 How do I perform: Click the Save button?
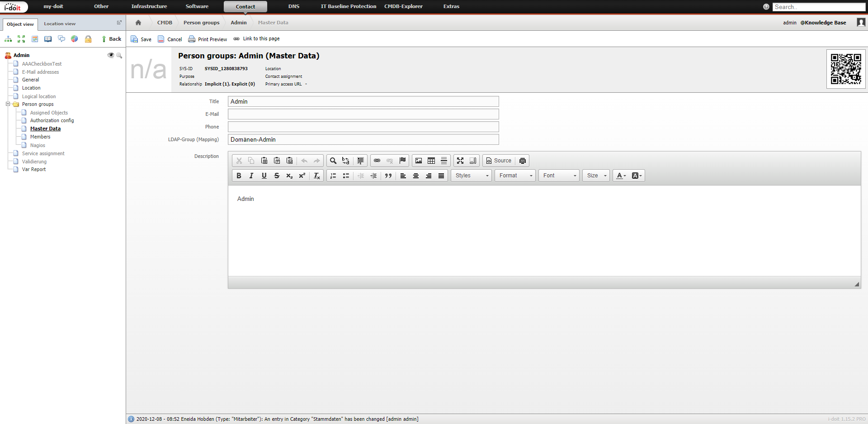click(x=141, y=39)
